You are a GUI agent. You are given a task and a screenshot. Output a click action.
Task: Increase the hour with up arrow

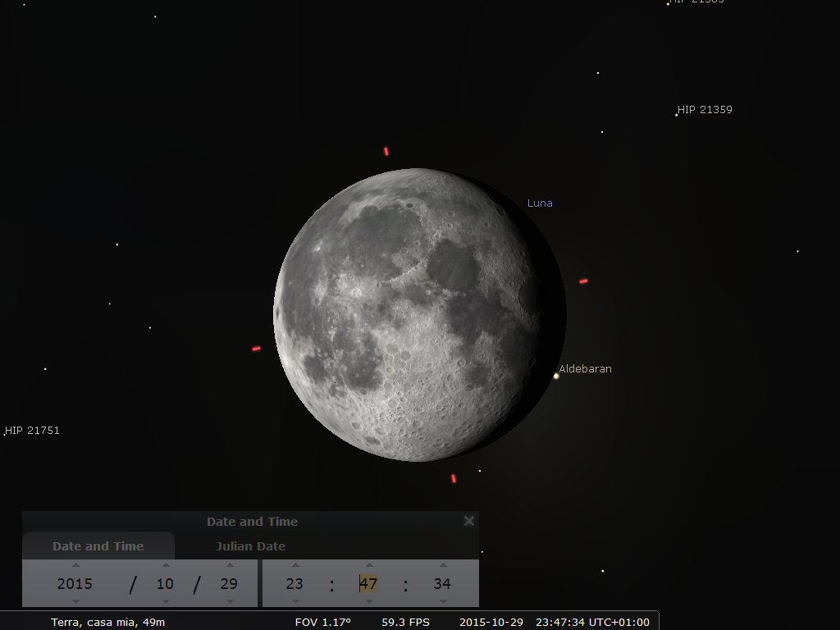coord(295,565)
